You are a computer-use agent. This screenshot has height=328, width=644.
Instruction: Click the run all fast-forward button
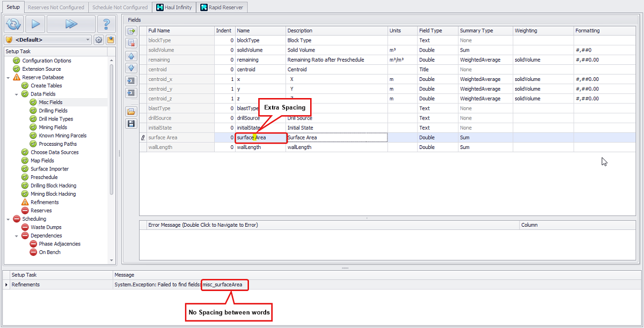(x=71, y=24)
